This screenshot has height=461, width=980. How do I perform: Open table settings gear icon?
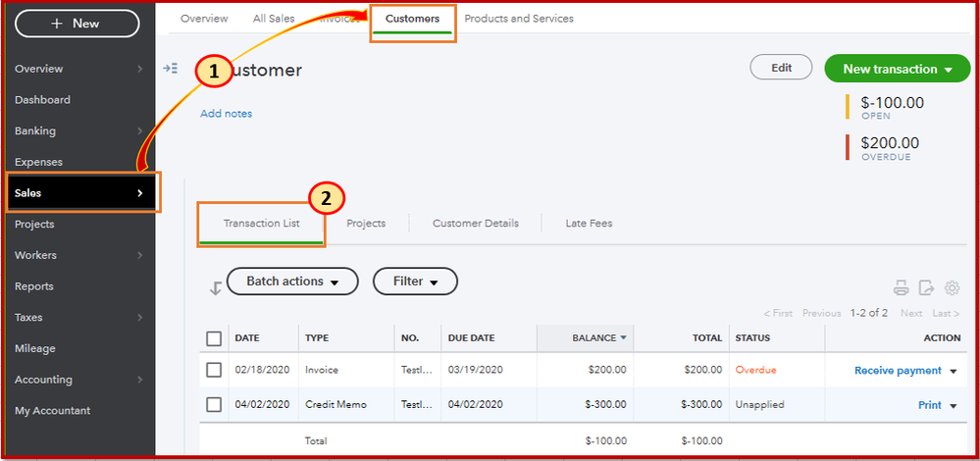pos(952,288)
